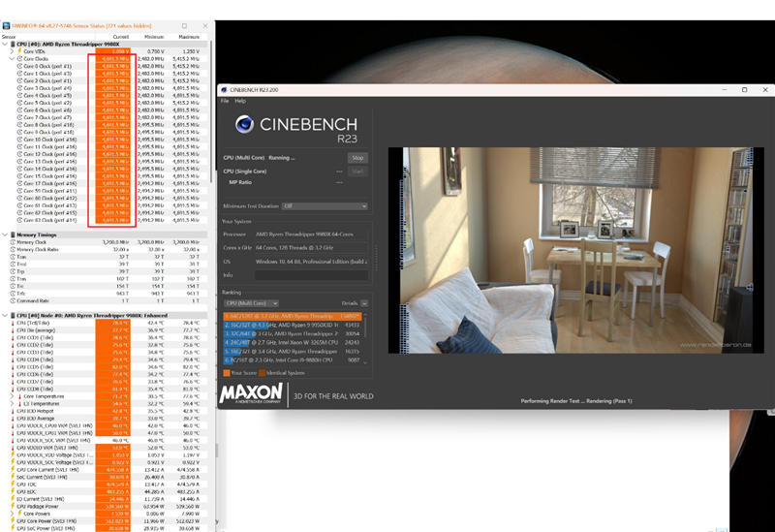Viewport: 775px width, 532px height.
Task: Toggle the ranking Details arrow
Action: tap(364, 303)
